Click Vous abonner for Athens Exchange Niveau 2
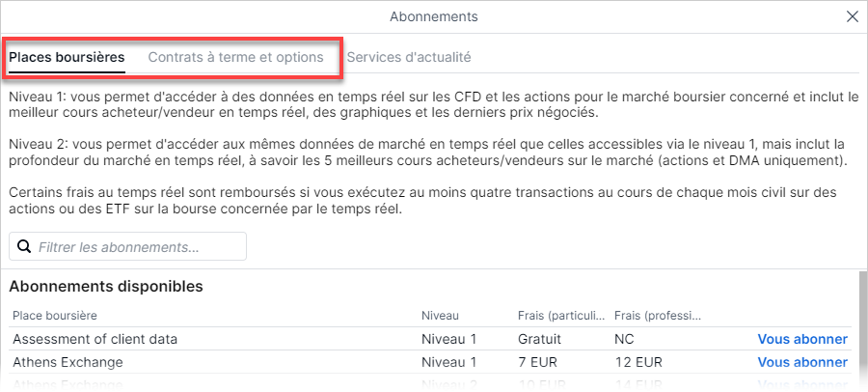 (x=802, y=384)
